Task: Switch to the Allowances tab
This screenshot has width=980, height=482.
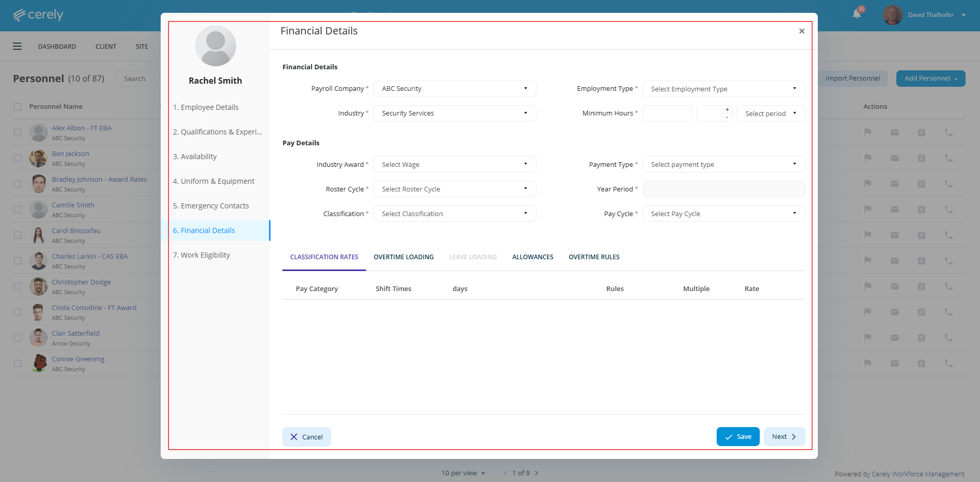Action: [x=532, y=257]
